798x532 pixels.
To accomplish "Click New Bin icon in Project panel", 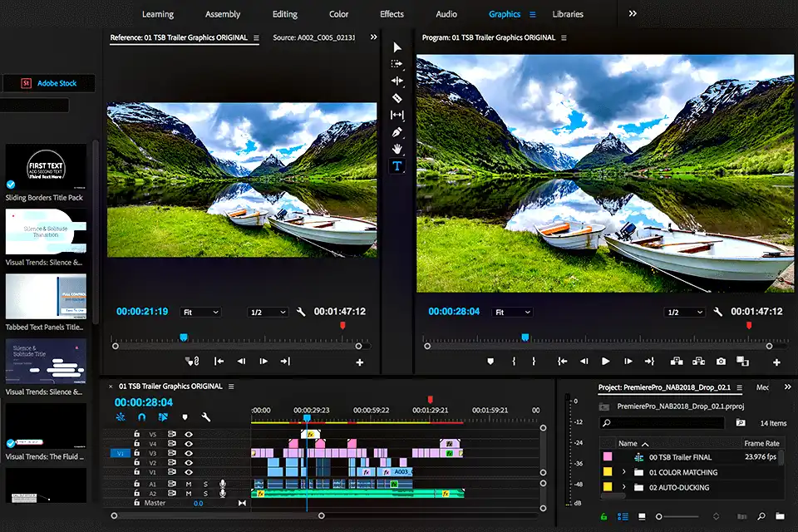I will pos(780,516).
